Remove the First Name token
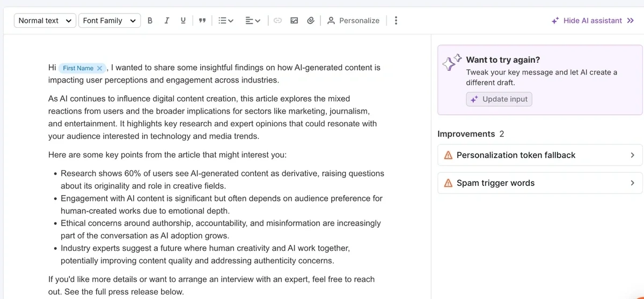The width and height of the screenshot is (644, 299). 99,68
